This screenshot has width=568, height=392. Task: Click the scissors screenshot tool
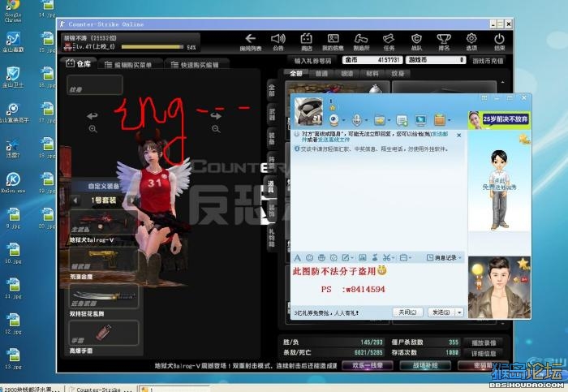point(386,257)
